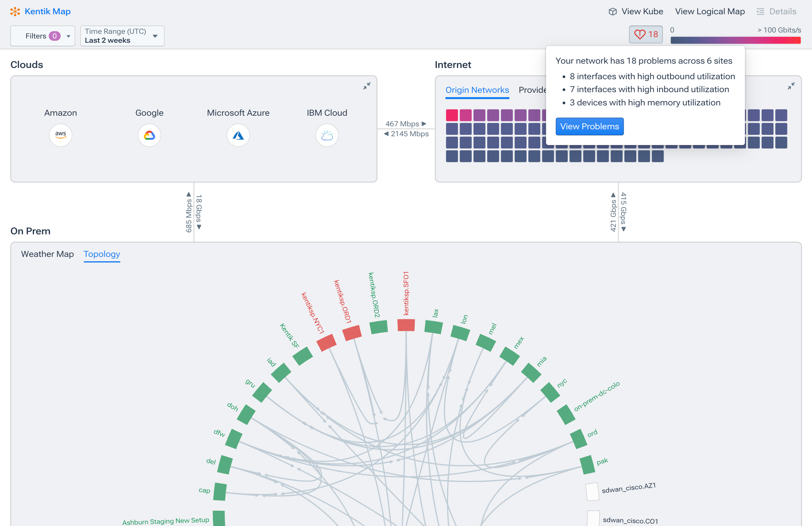Open the IBM Cloud icon
This screenshot has width=812, height=526.
click(x=327, y=135)
